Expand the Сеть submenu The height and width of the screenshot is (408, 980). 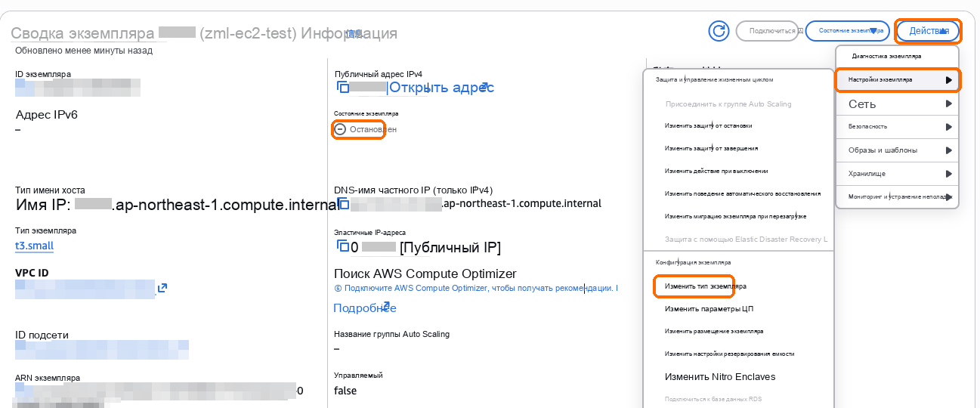(897, 104)
